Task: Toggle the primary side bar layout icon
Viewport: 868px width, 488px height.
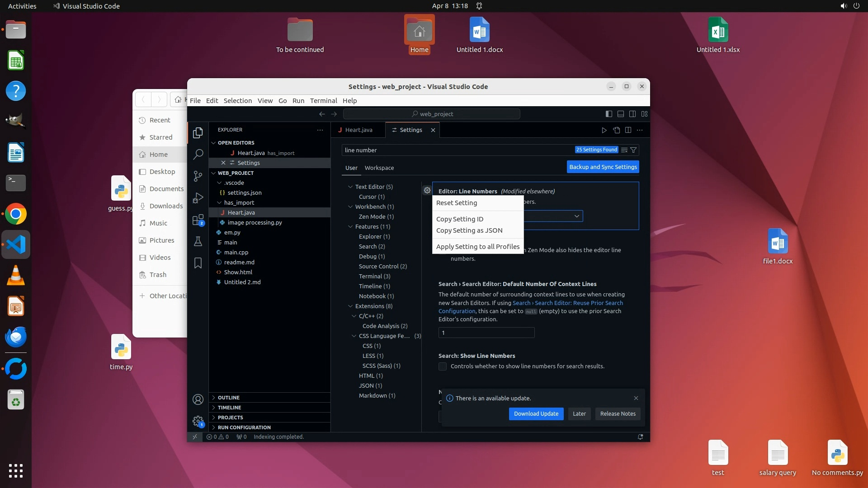Action: (x=609, y=114)
